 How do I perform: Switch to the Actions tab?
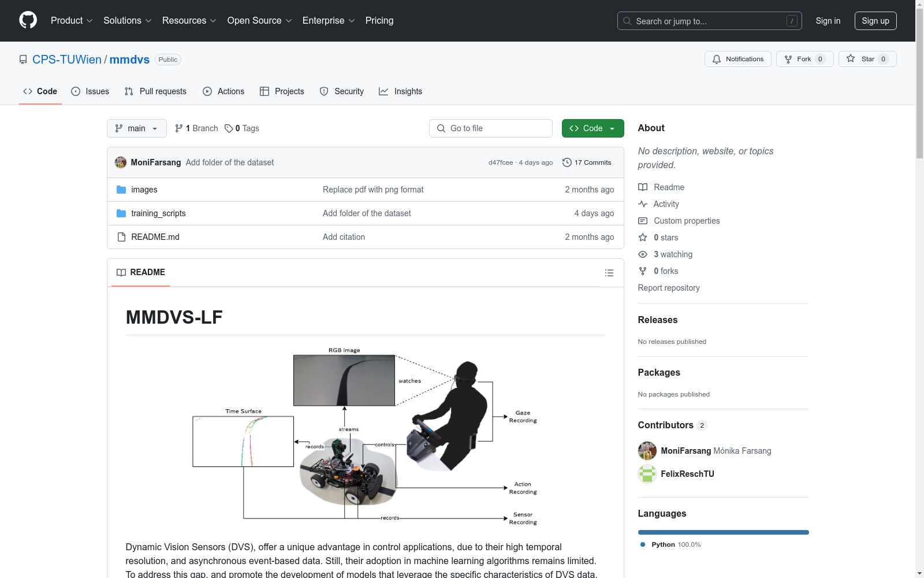223,91
